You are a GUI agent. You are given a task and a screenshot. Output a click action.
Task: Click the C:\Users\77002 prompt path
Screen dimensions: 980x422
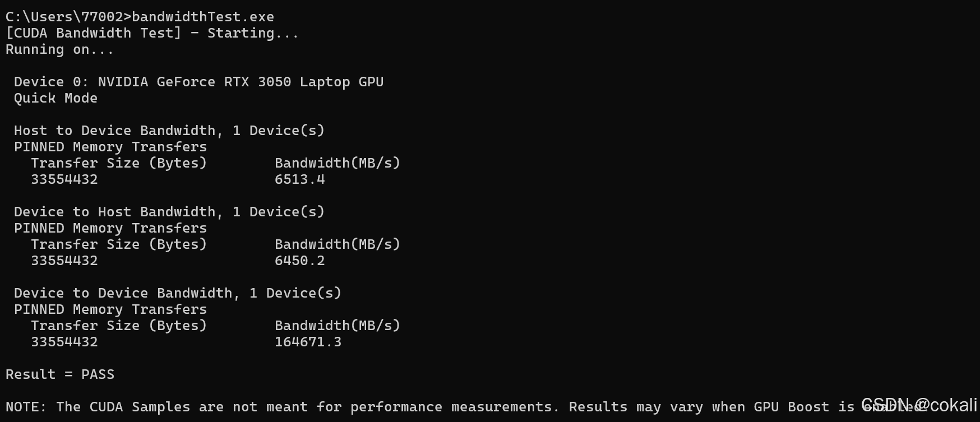coord(64,17)
